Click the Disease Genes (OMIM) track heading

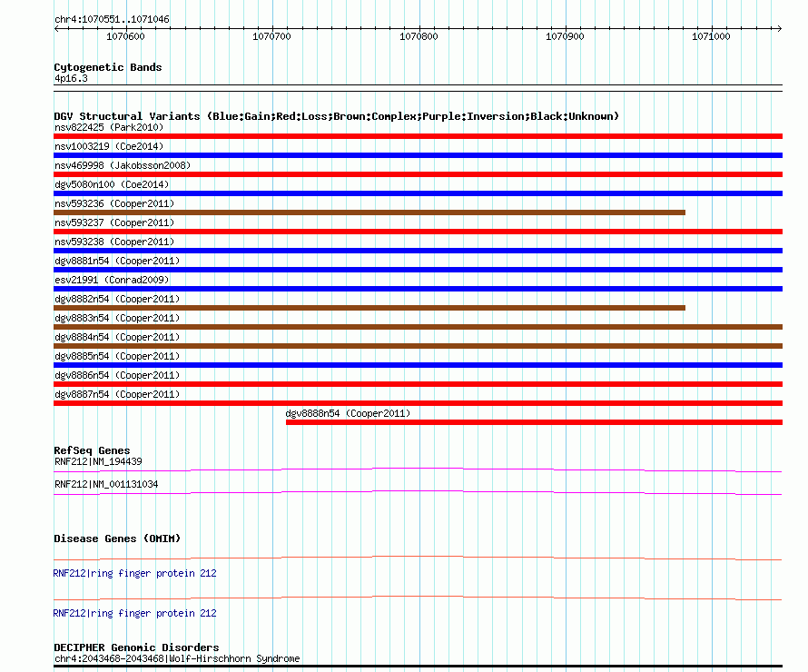click(x=117, y=539)
